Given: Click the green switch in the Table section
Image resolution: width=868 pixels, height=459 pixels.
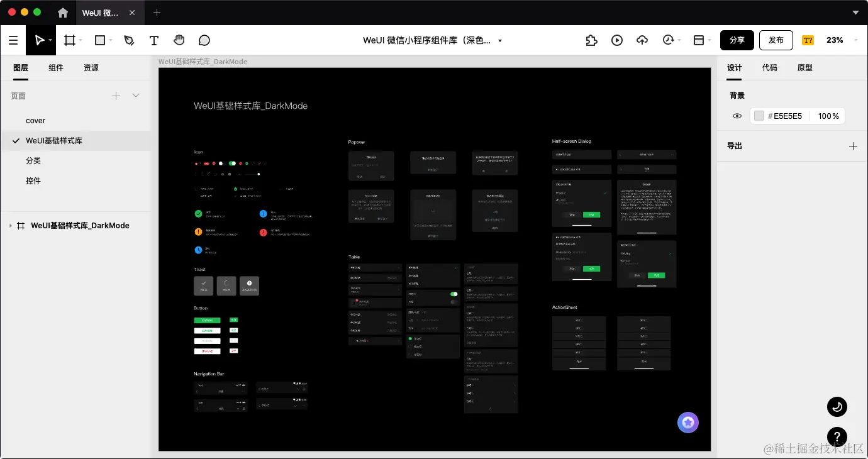Looking at the screenshot, I should click(454, 294).
